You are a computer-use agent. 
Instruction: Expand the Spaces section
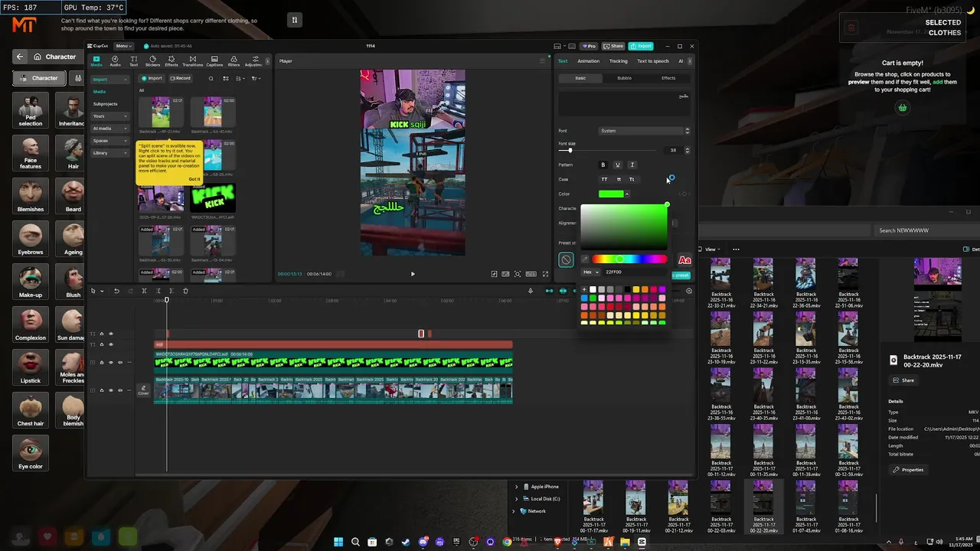point(111,141)
